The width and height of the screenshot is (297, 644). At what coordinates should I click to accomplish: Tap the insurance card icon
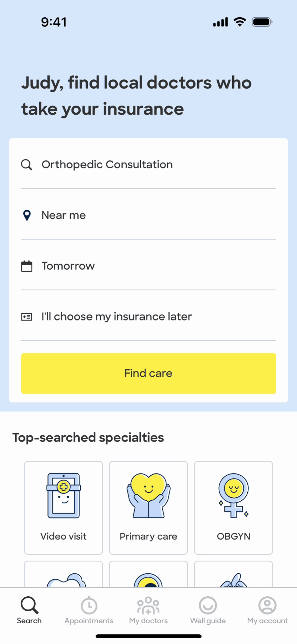point(26,317)
